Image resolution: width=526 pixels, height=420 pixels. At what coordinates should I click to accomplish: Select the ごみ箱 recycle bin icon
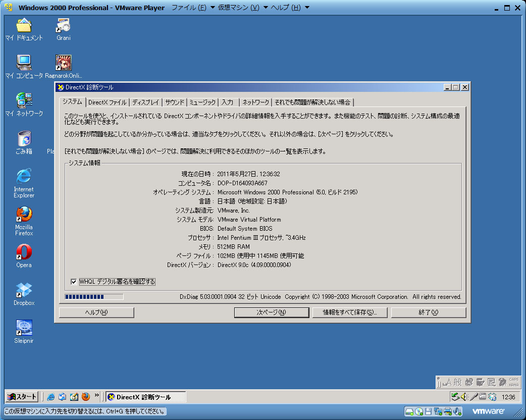(x=24, y=142)
